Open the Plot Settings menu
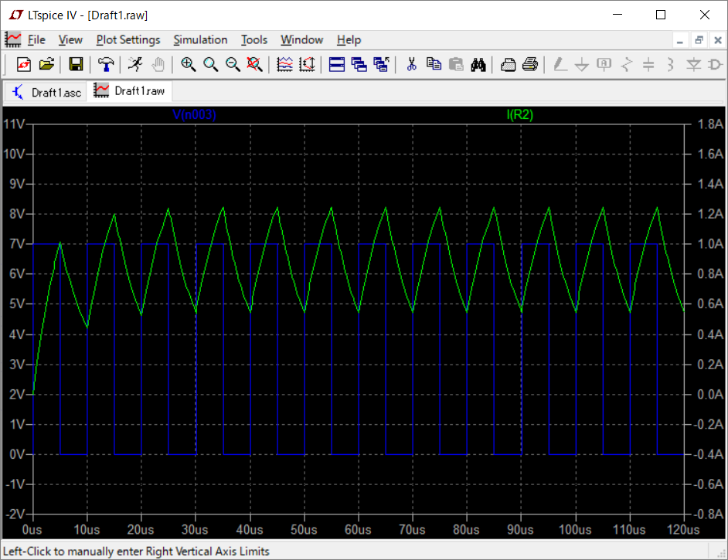The image size is (728, 560). tap(128, 40)
